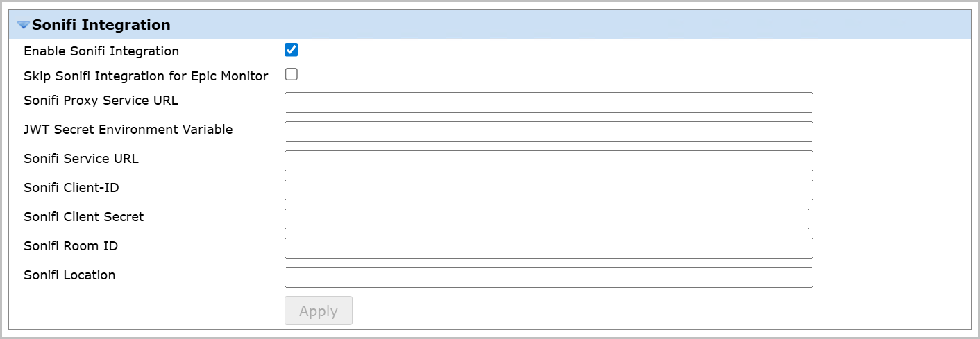Click the Sonifi Integration header title

click(x=101, y=25)
